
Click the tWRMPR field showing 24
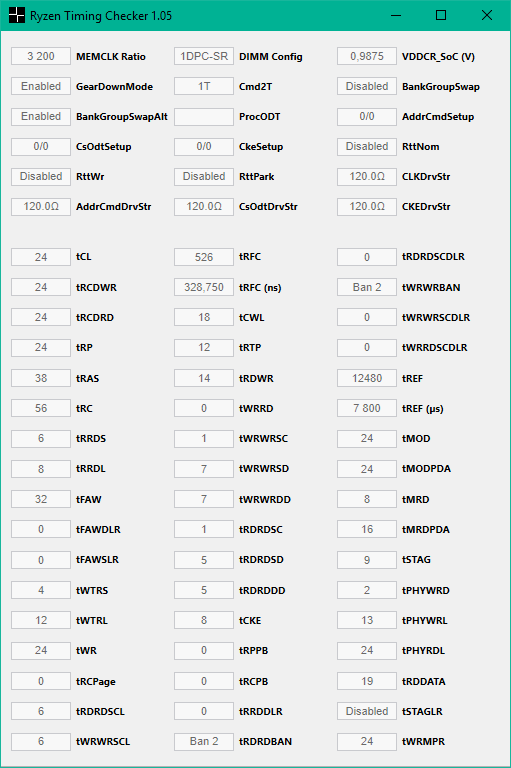point(367,742)
